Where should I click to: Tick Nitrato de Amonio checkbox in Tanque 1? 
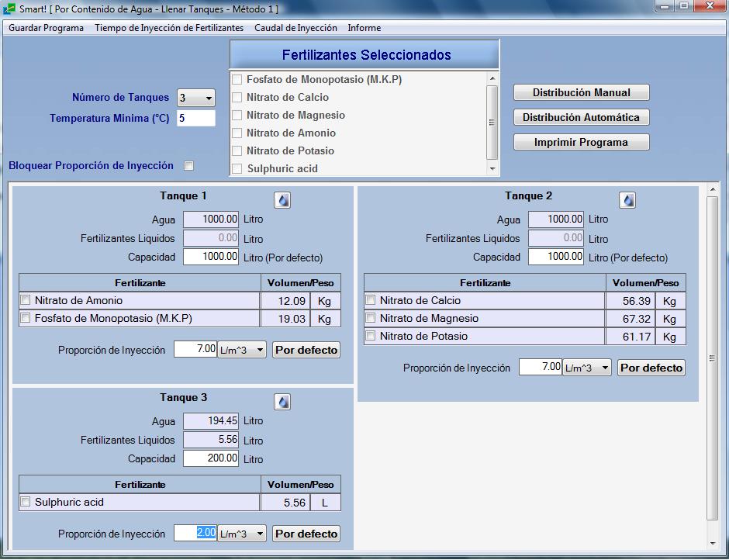[26, 300]
